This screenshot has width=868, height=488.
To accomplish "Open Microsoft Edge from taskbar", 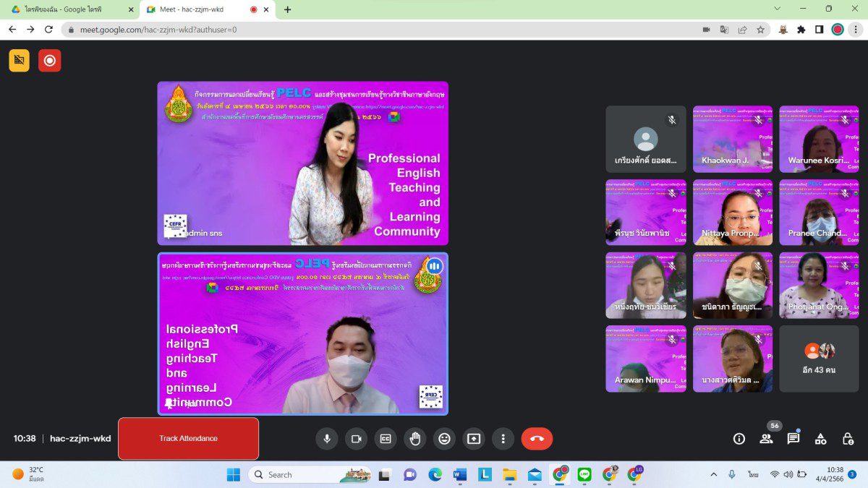I will [435, 474].
